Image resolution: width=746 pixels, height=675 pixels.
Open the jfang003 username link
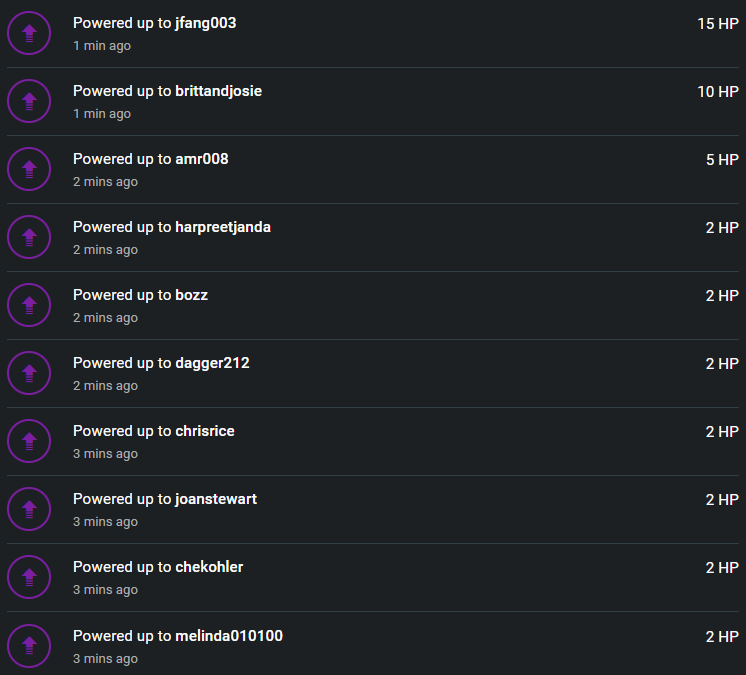(206, 23)
